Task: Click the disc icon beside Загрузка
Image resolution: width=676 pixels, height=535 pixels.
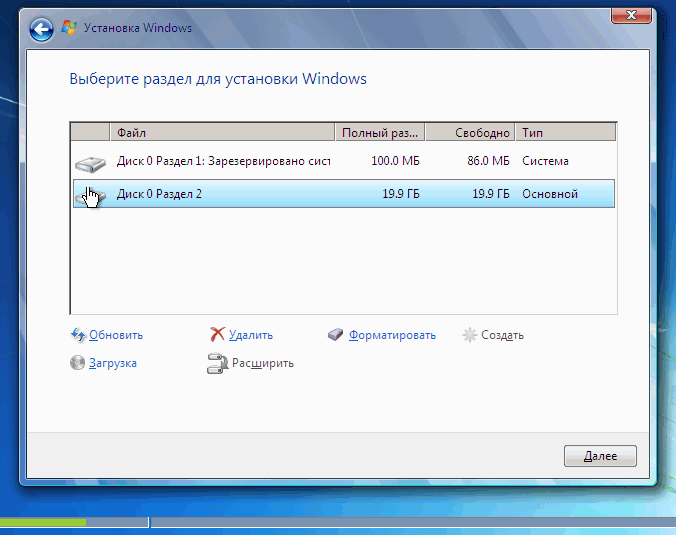Action: coord(78,363)
